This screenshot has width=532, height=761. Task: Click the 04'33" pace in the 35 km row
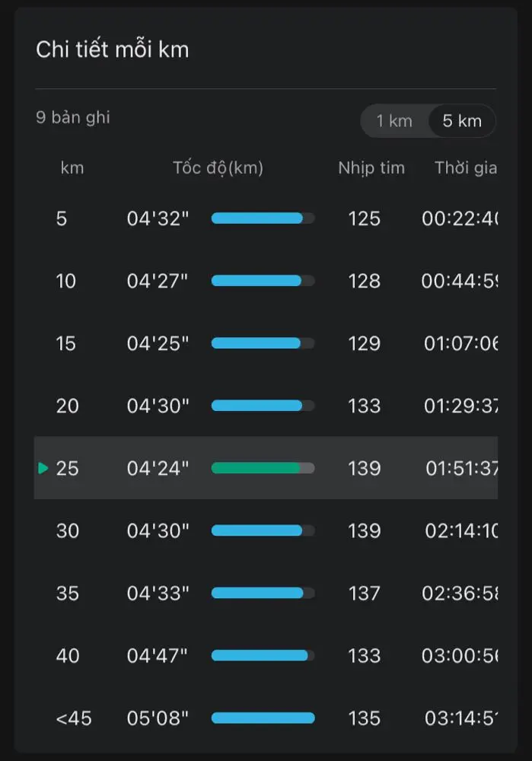click(x=158, y=593)
